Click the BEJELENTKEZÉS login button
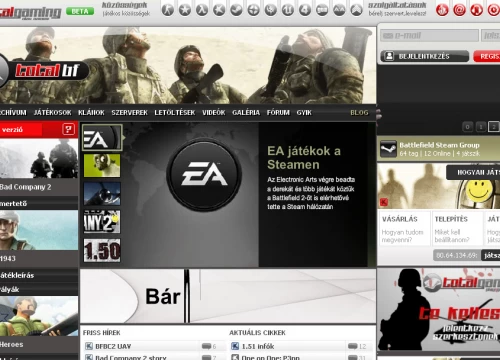This screenshot has width=500, height=360. coord(425,56)
